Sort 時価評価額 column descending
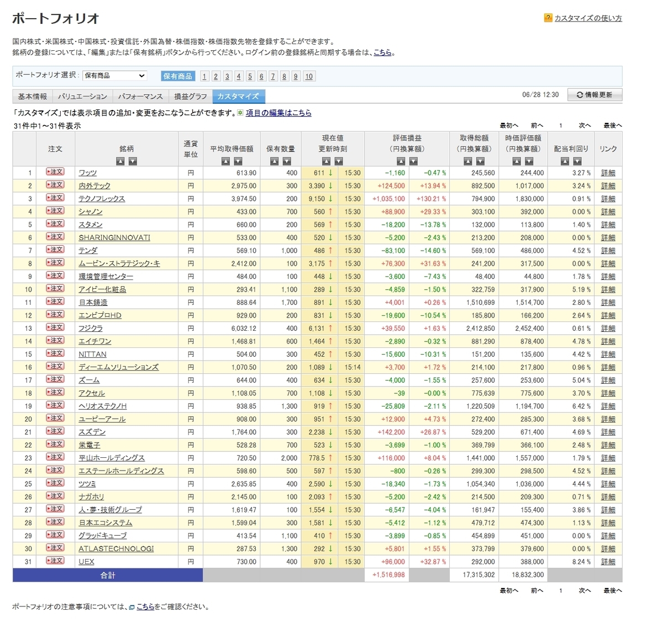This screenshot has height=644, width=663. coord(529,161)
